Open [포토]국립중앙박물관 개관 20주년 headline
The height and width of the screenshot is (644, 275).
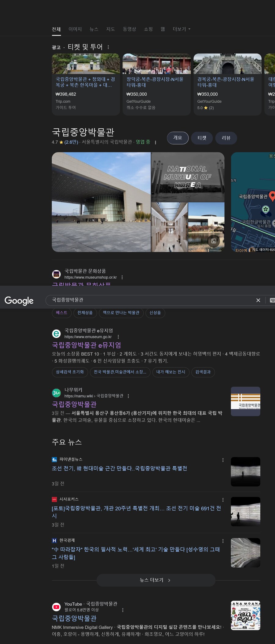pos(137,512)
